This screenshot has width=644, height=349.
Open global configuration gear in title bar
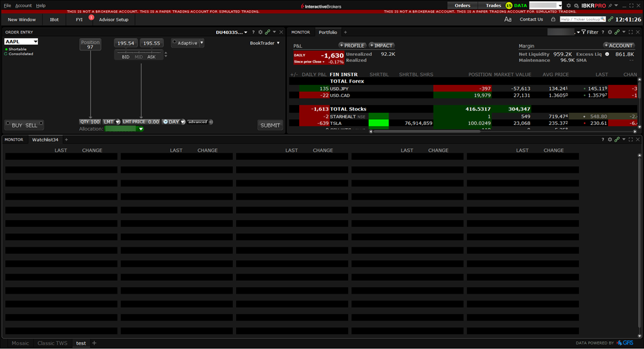tap(569, 6)
